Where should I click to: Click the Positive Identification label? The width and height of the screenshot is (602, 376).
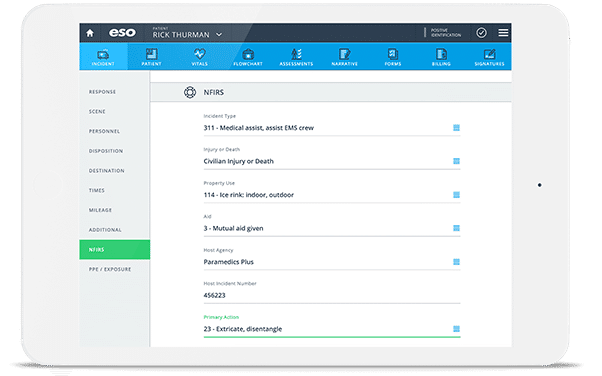446,33
